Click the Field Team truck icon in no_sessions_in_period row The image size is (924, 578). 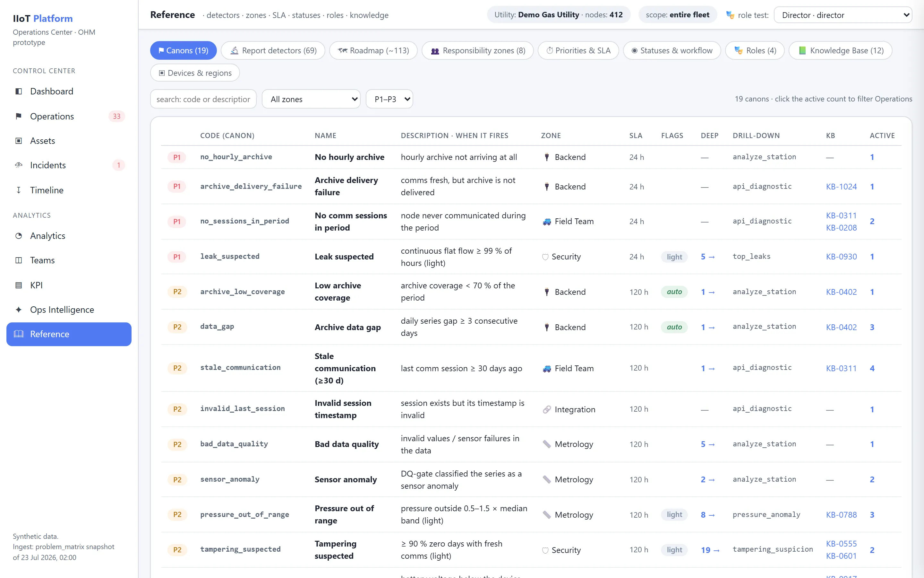coord(547,222)
